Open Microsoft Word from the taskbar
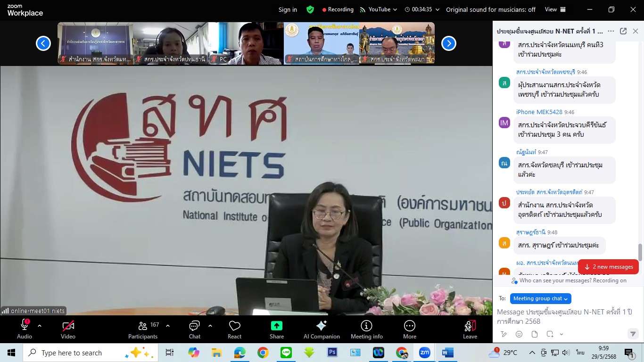Screen dimensions: 644x362 pyautogui.click(x=447, y=353)
